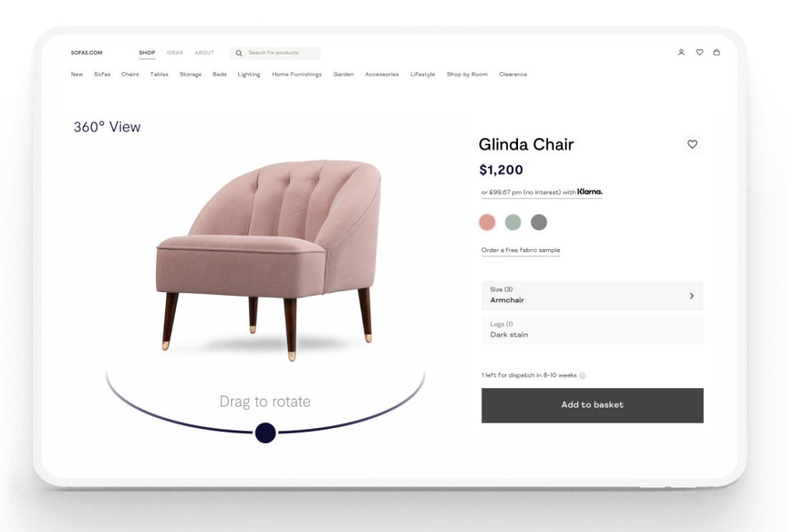Viewport: 787px width, 532px height.
Task: Select the pink fabric color swatch
Action: (x=486, y=222)
